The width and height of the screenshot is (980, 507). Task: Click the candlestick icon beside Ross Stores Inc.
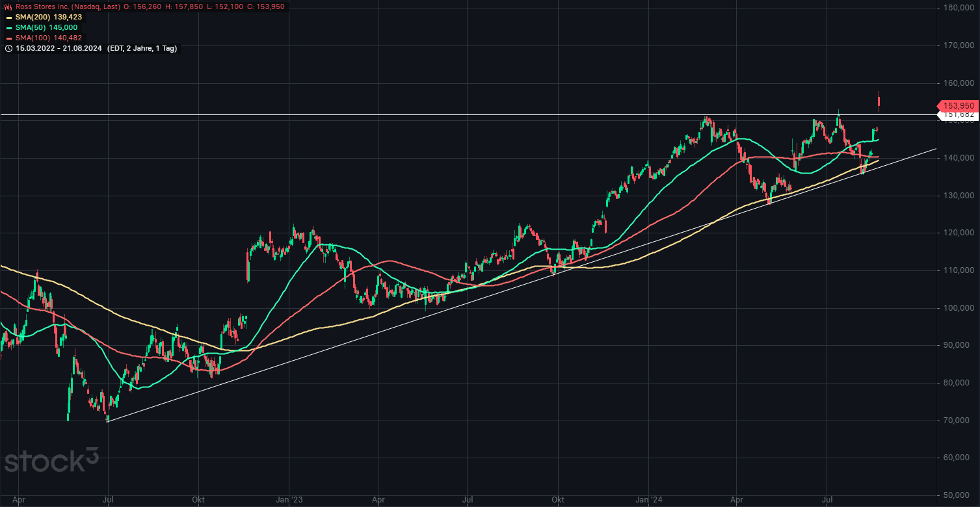click(8, 6)
